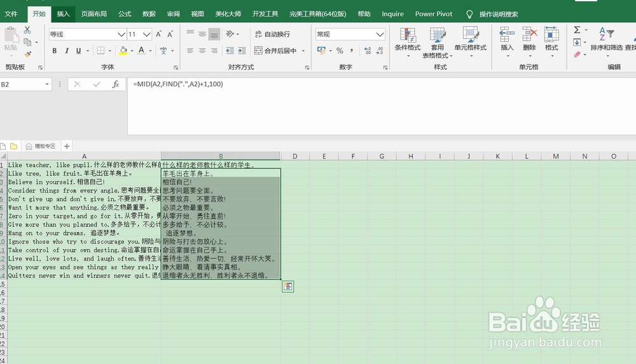Open 条件格式 conditional formatting
Viewport: 636px width, 364px height.
(408, 42)
